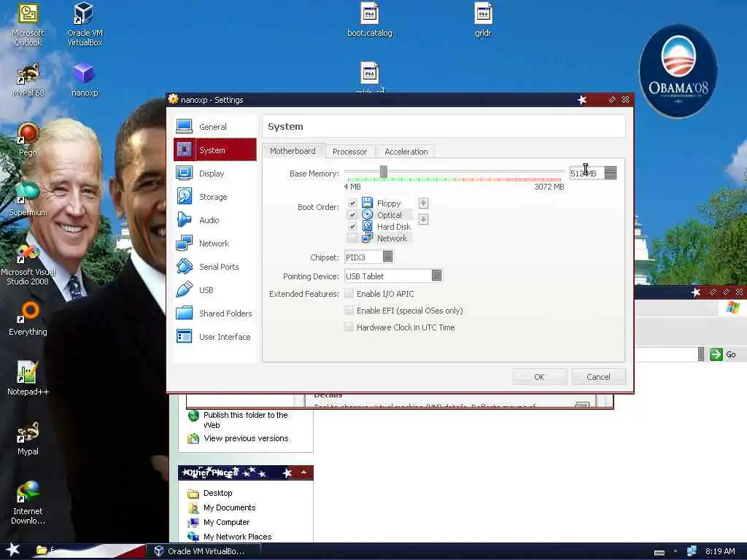Enable I/O APIC checkbox
The height and width of the screenshot is (560, 747).
(x=349, y=293)
